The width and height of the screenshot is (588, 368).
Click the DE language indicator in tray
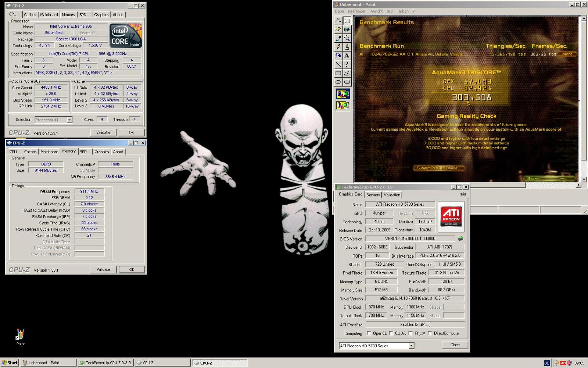[546, 363]
